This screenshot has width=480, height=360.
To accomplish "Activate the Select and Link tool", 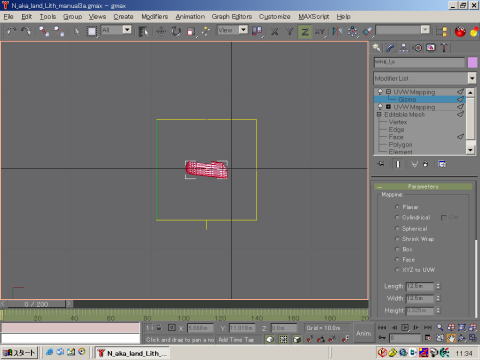I will pos(44,31).
